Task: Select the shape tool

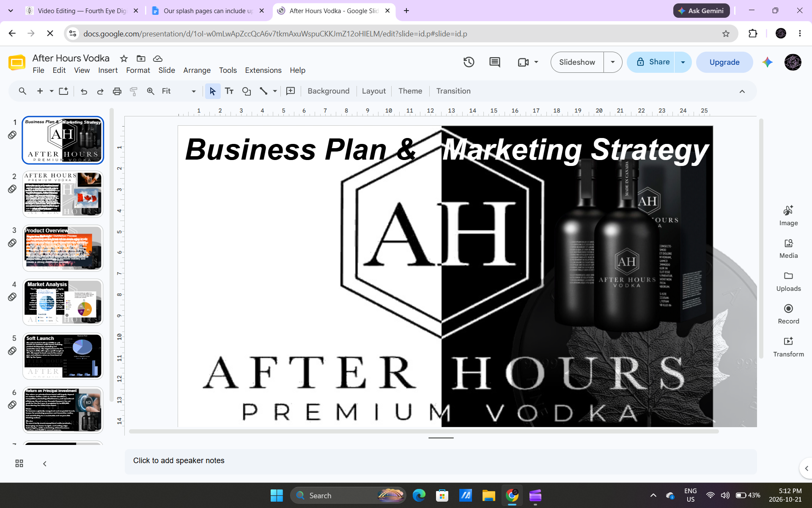Action: (x=247, y=91)
